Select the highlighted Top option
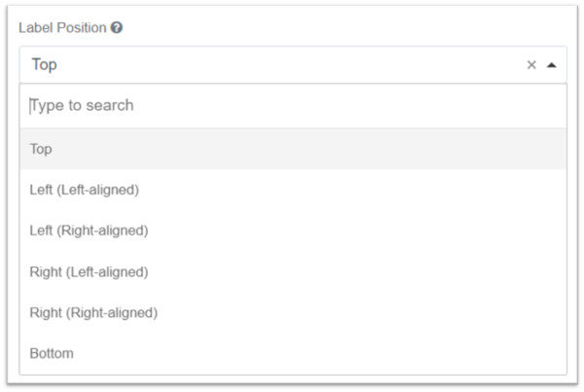The image size is (584, 392). point(293,149)
